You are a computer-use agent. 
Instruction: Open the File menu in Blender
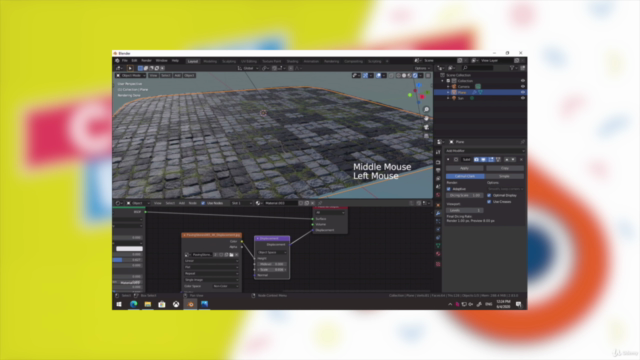[x=124, y=60]
